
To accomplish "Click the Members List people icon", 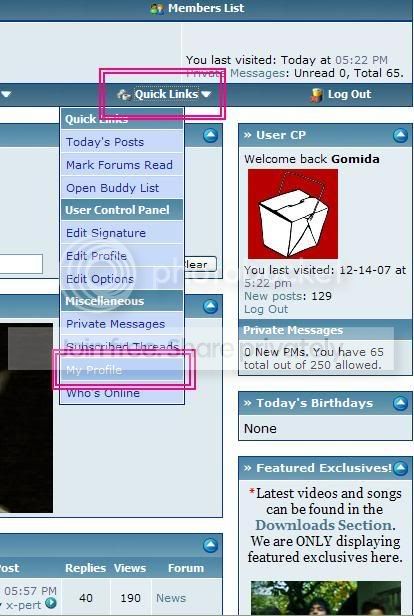I will [157, 9].
